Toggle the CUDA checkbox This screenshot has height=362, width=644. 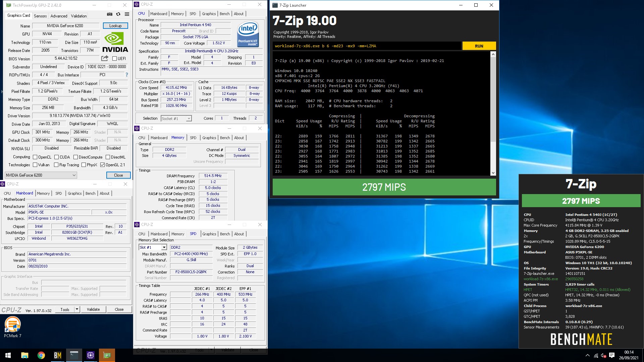pos(56,157)
